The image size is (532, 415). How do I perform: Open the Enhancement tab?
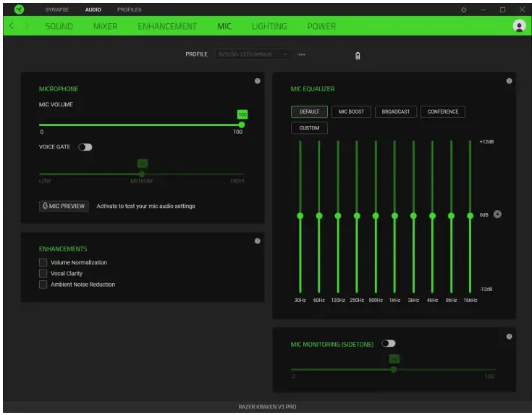[167, 26]
